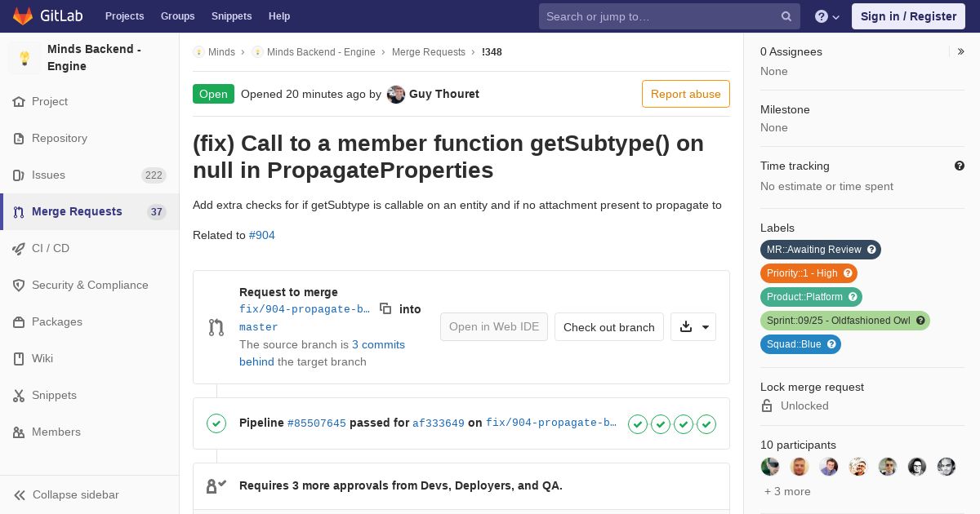Click the Minds Backend lightbulb project avatar
The width and height of the screenshot is (980, 514).
(24, 58)
